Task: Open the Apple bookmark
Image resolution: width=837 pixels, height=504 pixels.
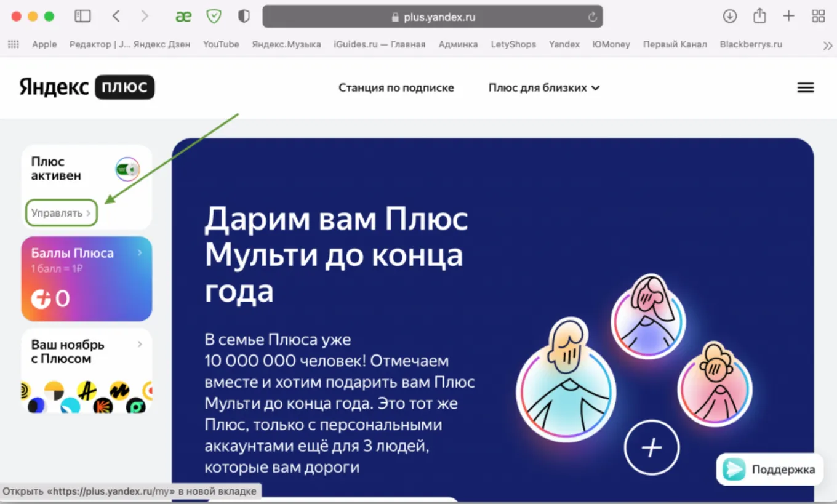Action: (x=44, y=44)
